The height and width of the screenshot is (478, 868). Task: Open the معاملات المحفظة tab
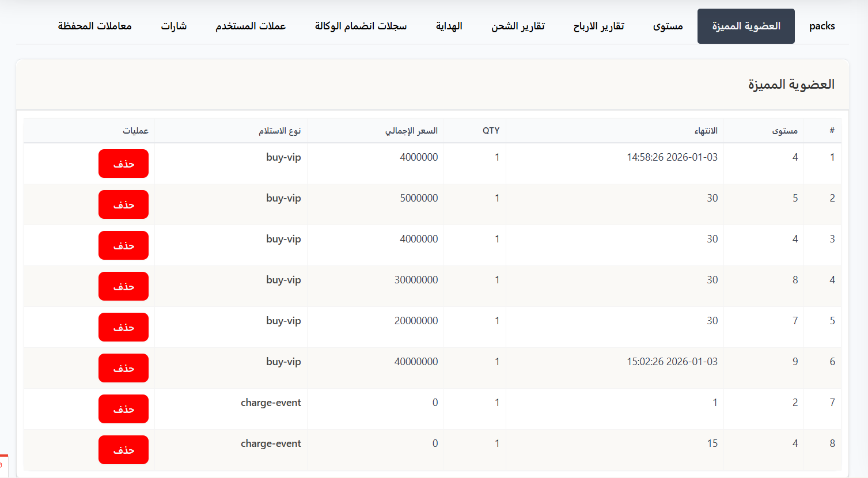point(95,26)
